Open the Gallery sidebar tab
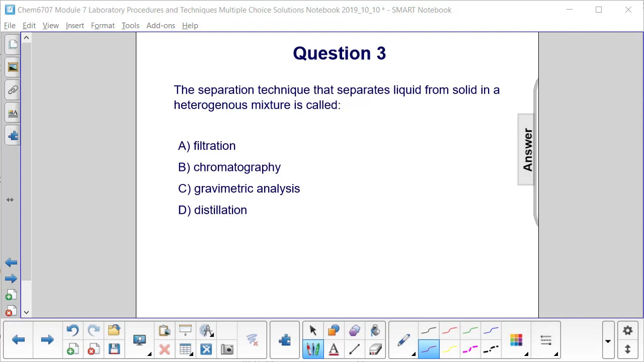The image size is (644, 362). [x=13, y=67]
